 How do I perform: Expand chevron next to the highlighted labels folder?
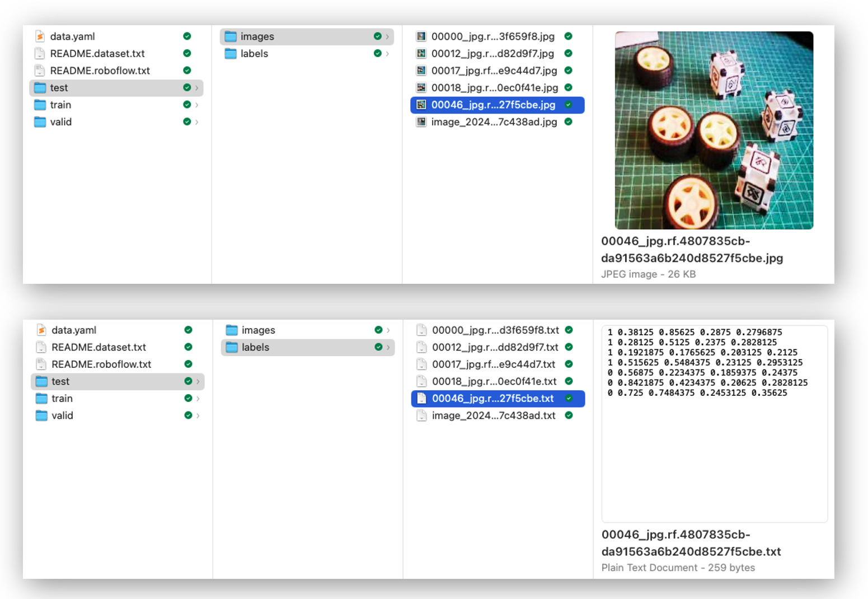(x=388, y=348)
